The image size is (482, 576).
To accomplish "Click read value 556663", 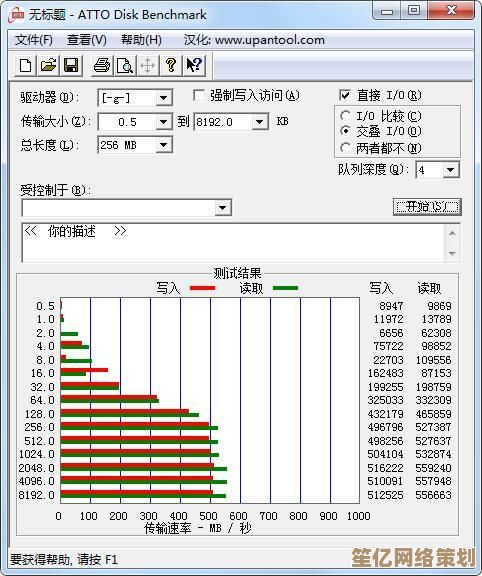I will 434,495.
